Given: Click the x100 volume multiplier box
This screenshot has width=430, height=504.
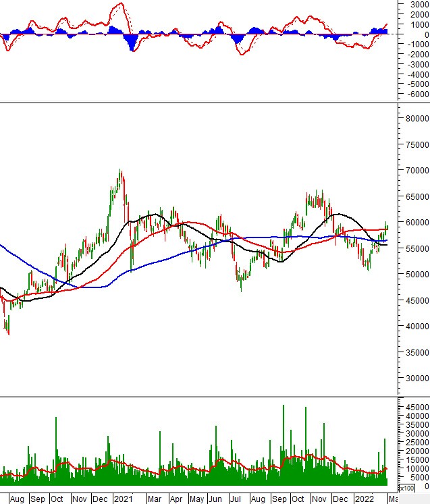Looking at the screenshot, I should pos(406,488).
